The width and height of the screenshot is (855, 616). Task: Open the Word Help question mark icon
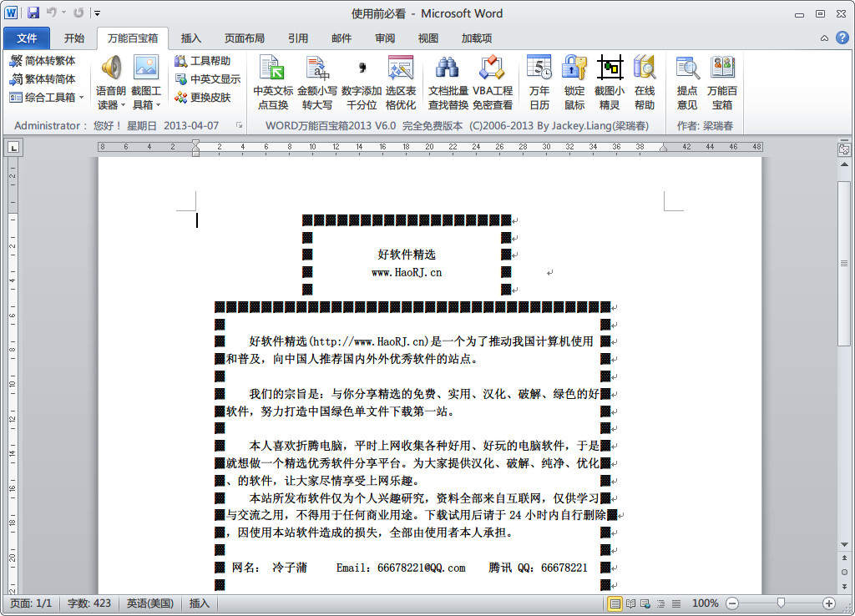click(x=842, y=38)
